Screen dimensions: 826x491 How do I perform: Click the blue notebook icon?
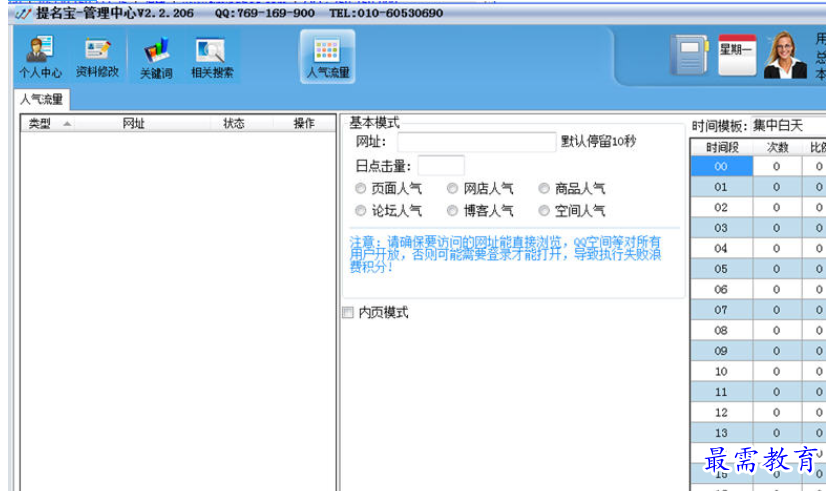click(689, 55)
